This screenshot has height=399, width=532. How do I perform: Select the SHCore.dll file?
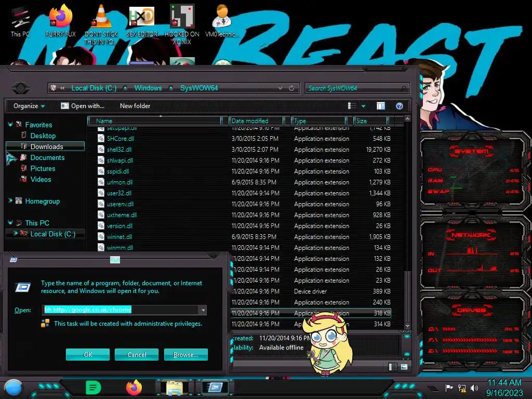click(121, 138)
